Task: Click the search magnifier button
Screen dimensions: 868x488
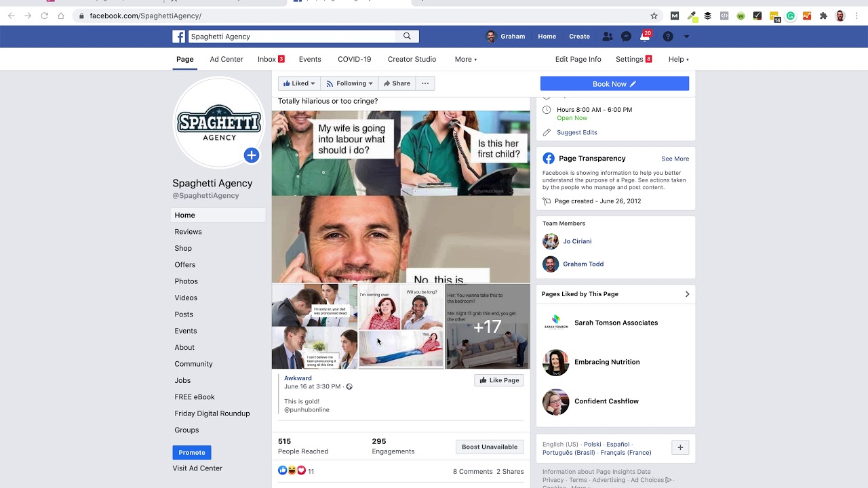Action: point(407,37)
